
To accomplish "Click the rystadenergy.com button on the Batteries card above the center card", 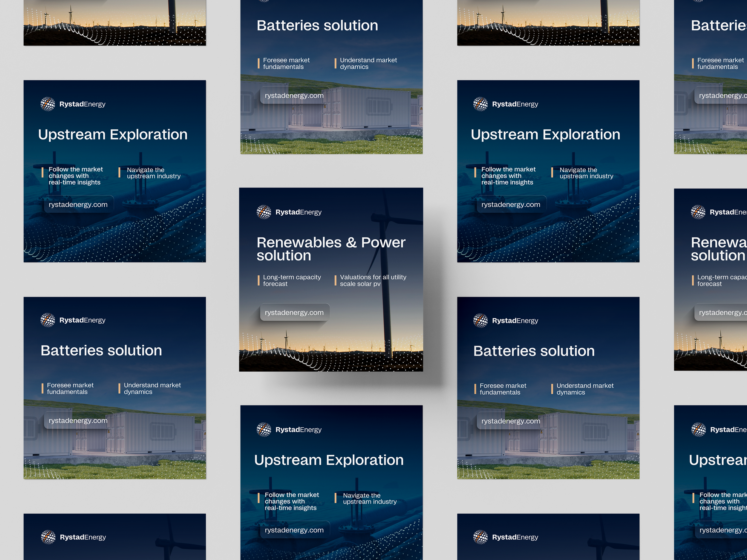I will tap(295, 96).
